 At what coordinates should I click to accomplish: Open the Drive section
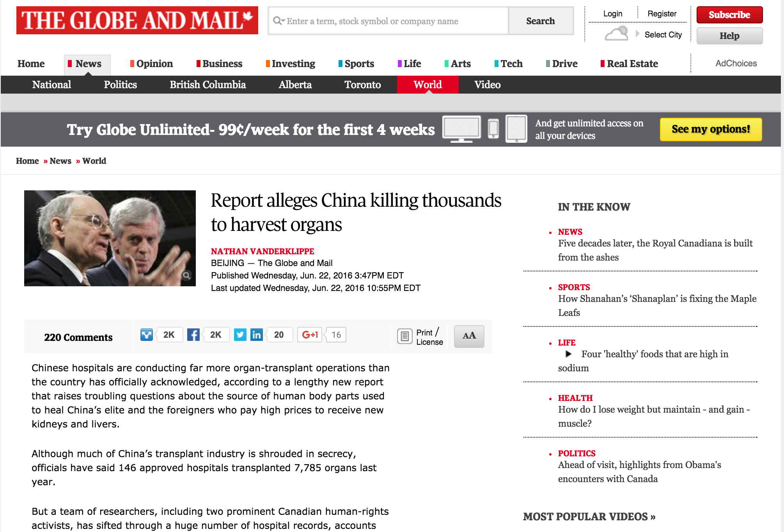pyautogui.click(x=562, y=64)
